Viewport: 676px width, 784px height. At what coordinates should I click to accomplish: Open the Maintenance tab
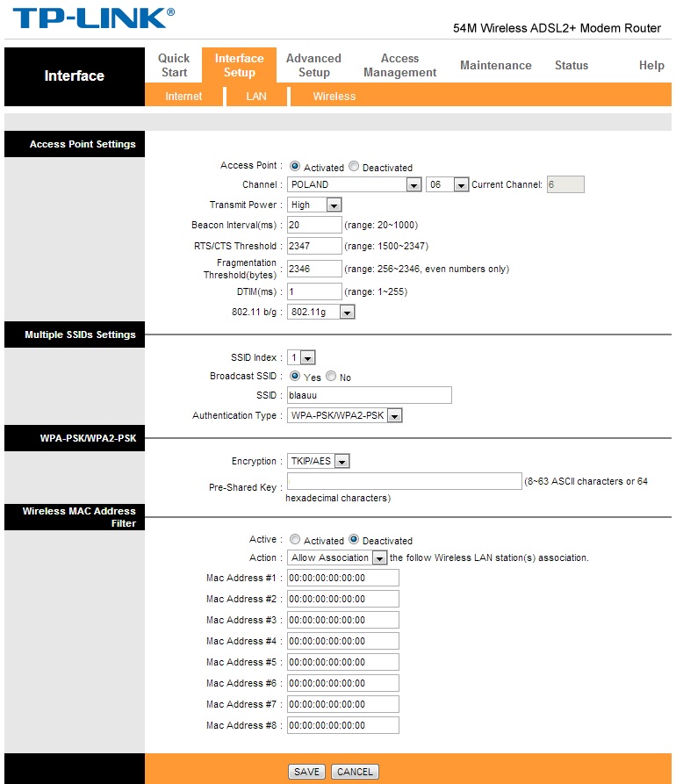pos(495,66)
